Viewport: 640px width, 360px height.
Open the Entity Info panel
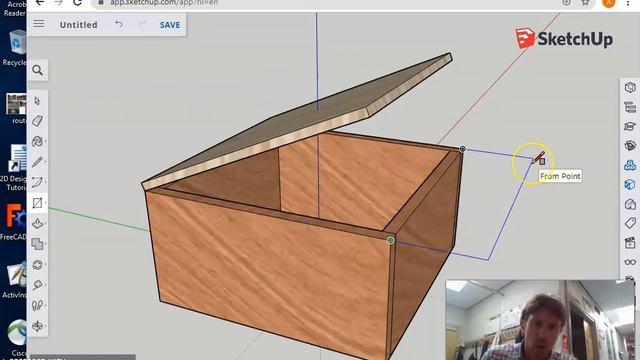pos(630,87)
